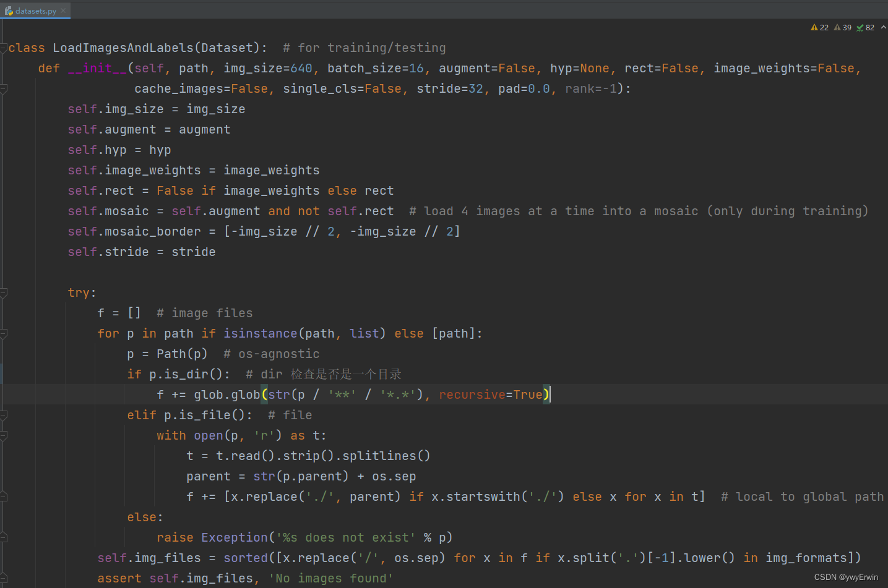Click the pad=0.0 parameter
Image resolution: width=888 pixels, height=588 pixels.
coord(524,89)
